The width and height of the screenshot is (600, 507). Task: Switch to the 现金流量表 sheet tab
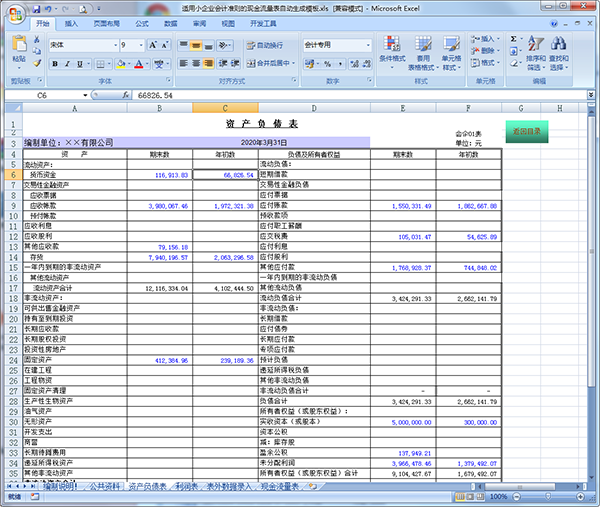tap(280, 486)
